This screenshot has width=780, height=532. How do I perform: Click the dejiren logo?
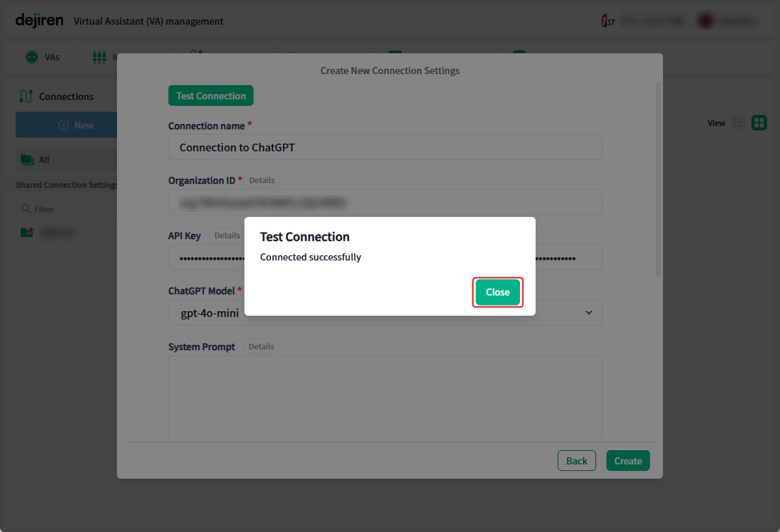[x=40, y=21]
